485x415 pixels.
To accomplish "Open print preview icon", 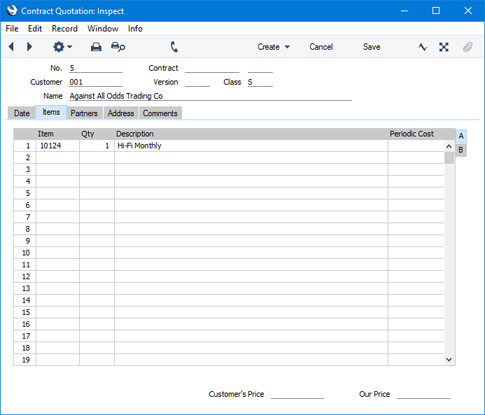I will click(x=118, y=47).
